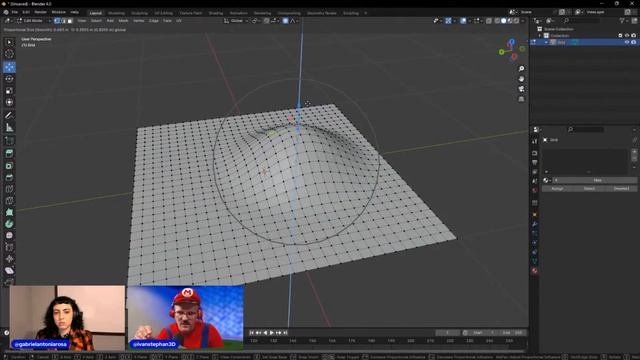This screenshot has height=360, width=640.
Task: Open browse material dropdown beside New
Action: 547,180
